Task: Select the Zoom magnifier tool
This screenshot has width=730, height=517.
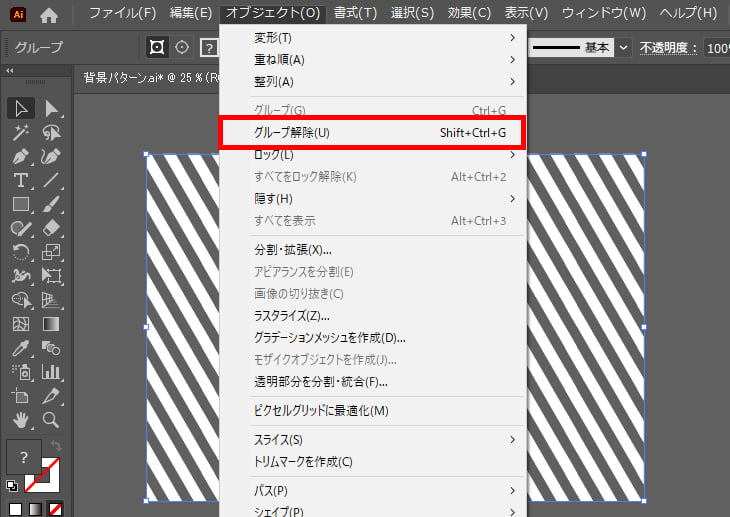Action: [51, 419]
